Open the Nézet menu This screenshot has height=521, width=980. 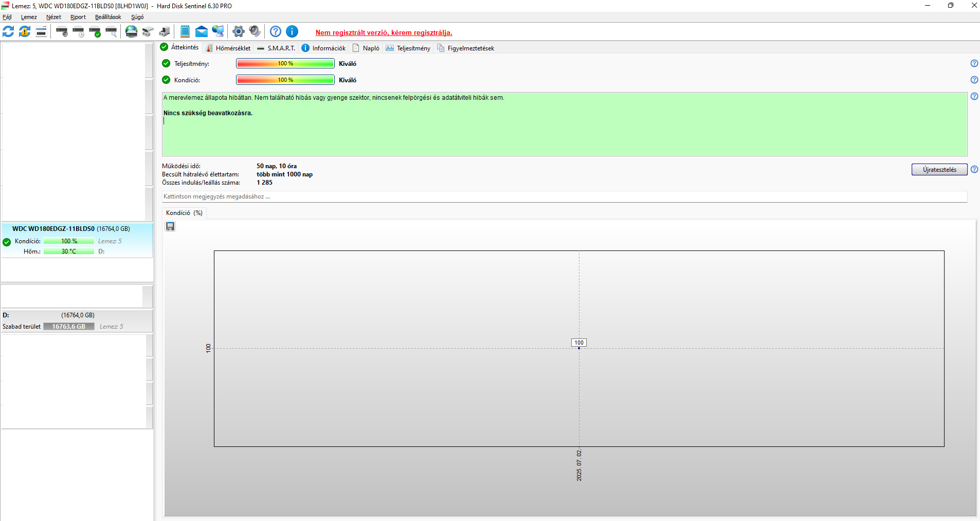point(53,17)
